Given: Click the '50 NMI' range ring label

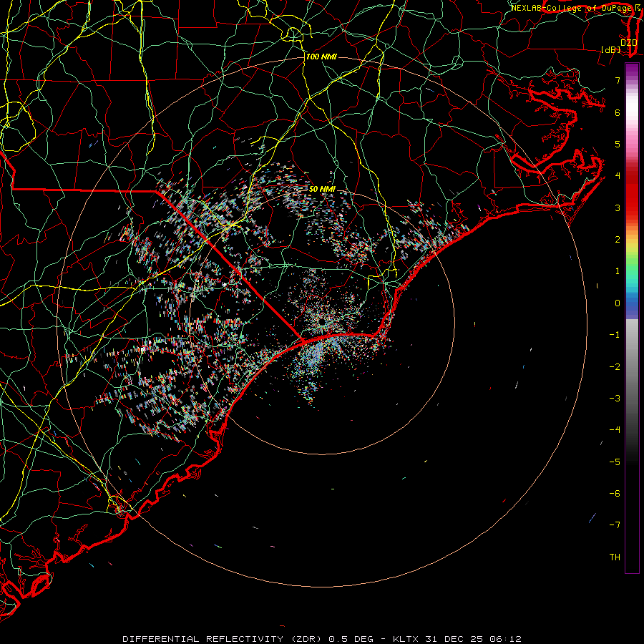Looking at the screenshot, I should click(322, 189).
